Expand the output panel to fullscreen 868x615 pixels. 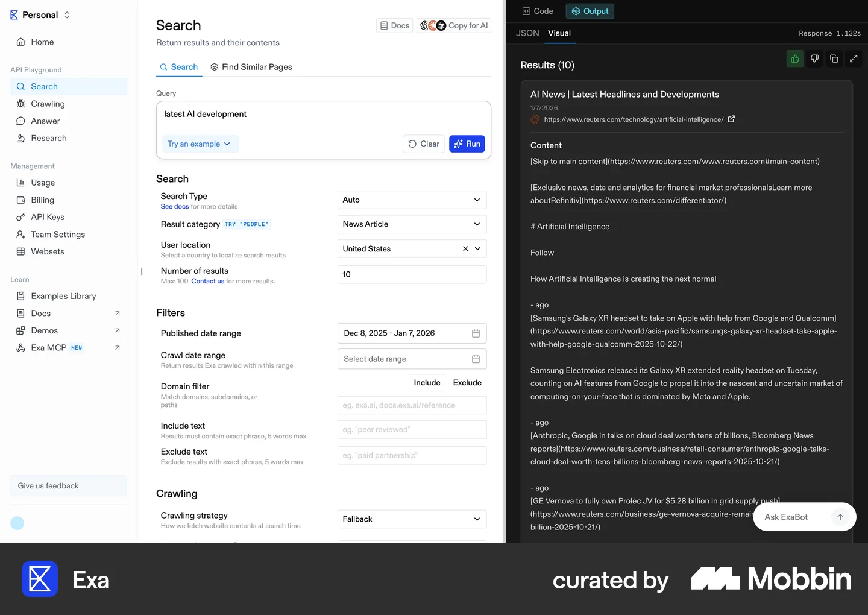pos(854,58)
